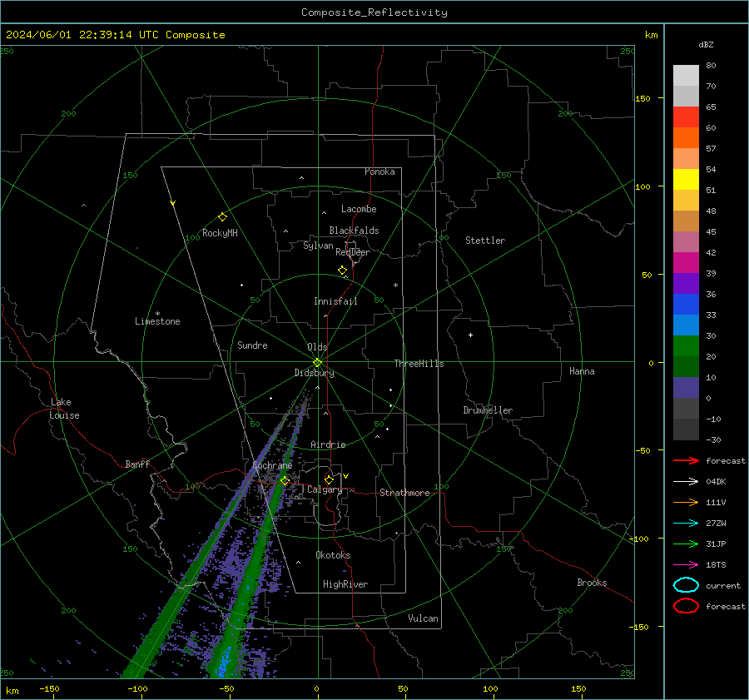Select the 31JP legend label text
Screen dimensions: 749x700
[x=716, y=544]
